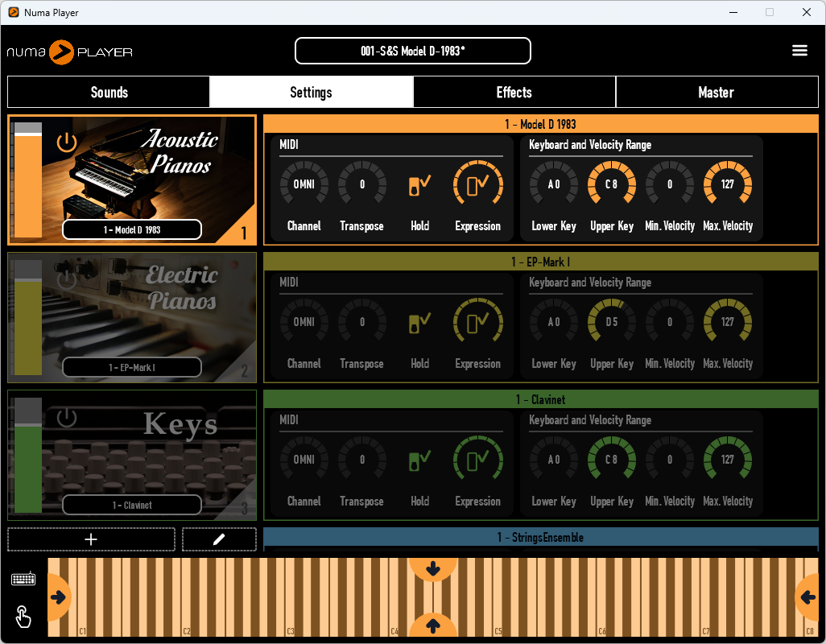Click the EP-Mark I Min. Velocity knob

click(670, 322)
